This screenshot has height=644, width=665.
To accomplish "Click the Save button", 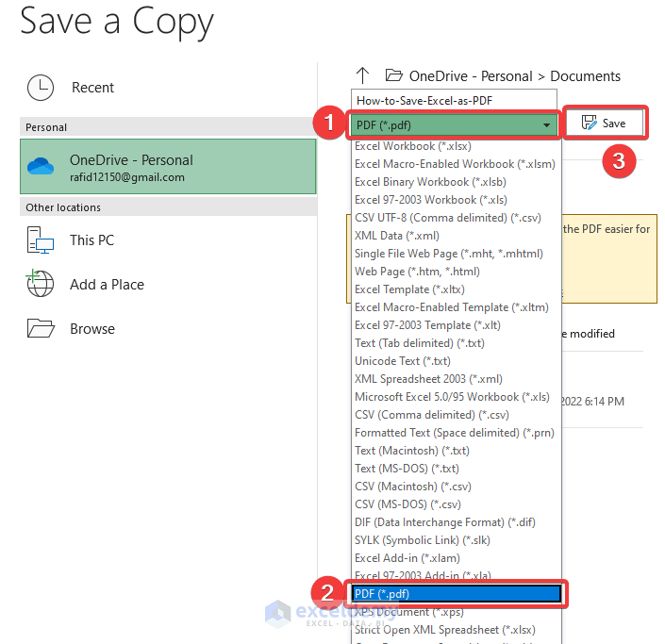I will tap(605, 123).
